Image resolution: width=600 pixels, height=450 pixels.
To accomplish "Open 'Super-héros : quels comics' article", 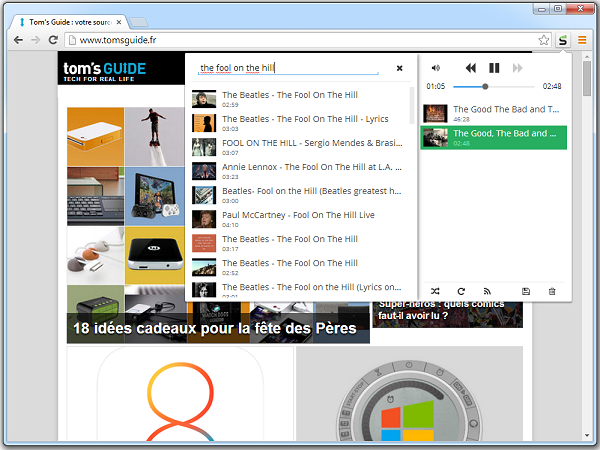I will [x=441, y=310].
